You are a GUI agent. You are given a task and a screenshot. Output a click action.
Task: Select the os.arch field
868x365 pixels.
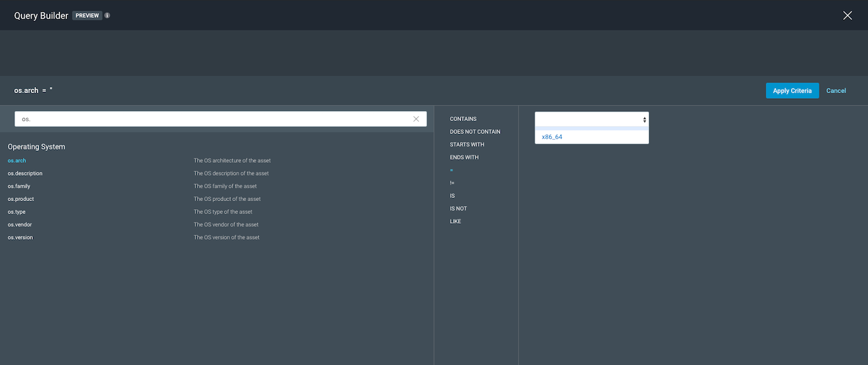coord(17,161)
